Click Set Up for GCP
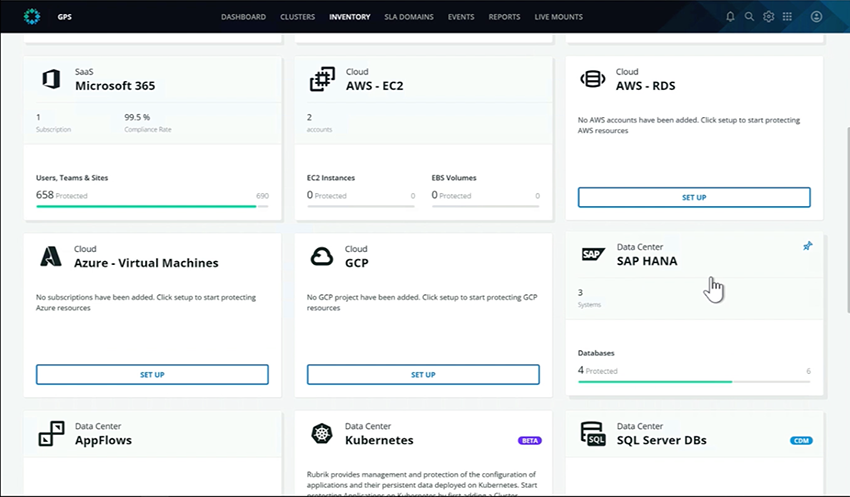Screen dimensions: 850x497 [x=423, y=375]
